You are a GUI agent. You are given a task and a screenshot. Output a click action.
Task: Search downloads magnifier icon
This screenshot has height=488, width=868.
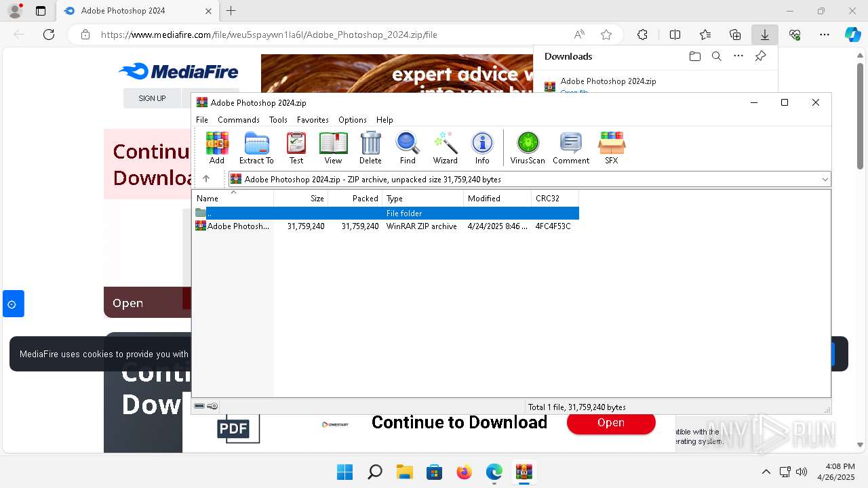click(x=716, y=56)
